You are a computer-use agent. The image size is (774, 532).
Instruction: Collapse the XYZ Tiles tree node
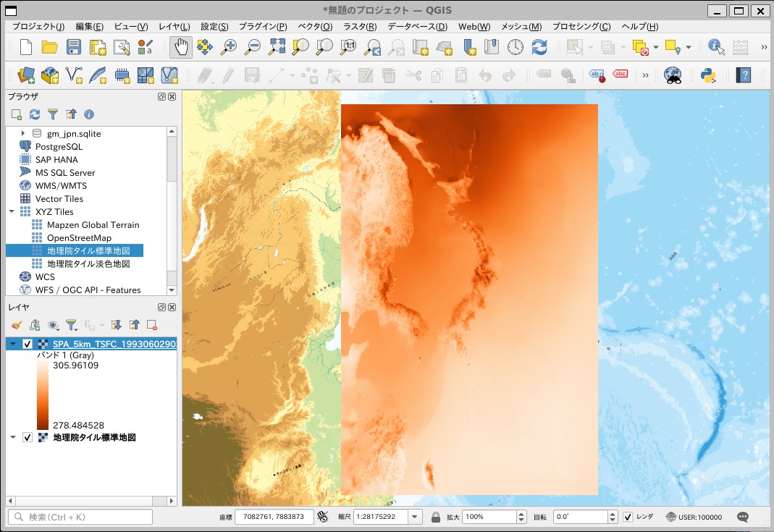12,211
